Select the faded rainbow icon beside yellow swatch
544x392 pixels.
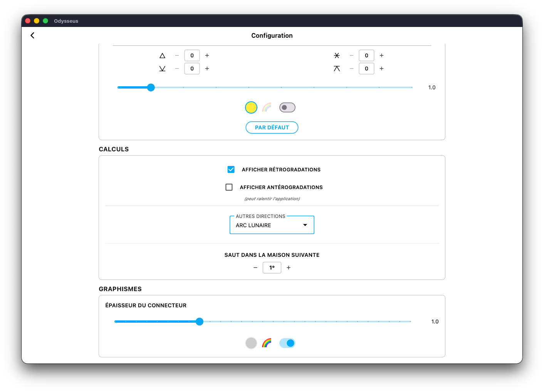[267, 107]
